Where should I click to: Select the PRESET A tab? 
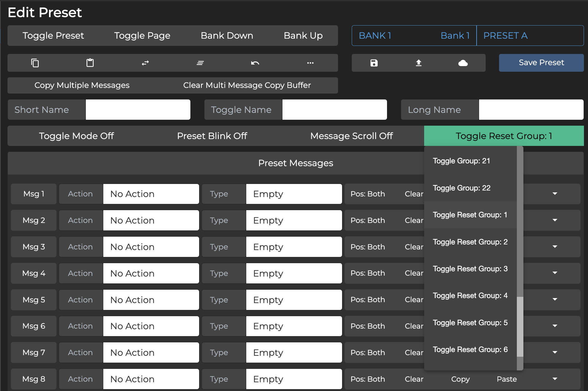pyautogui.click(x=505, y=36)
